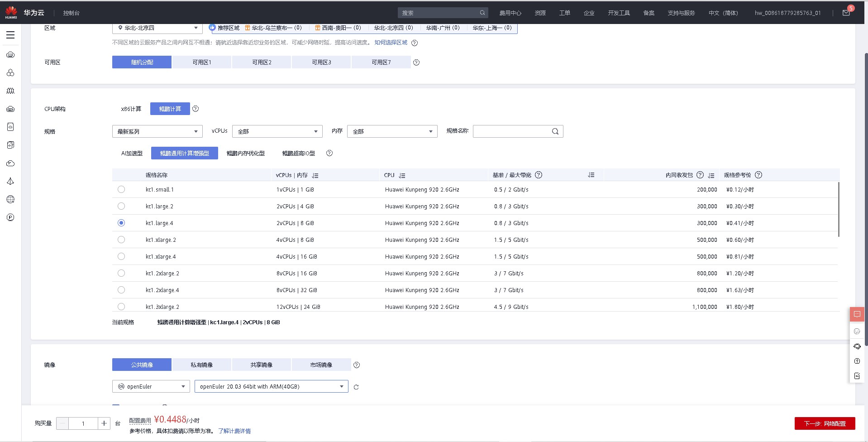The width and height of the screenshot is (868, 442).
Task: Select kc1.3xlarge.2 radio button
Action: pyautogui.click(x=121, y=307)
